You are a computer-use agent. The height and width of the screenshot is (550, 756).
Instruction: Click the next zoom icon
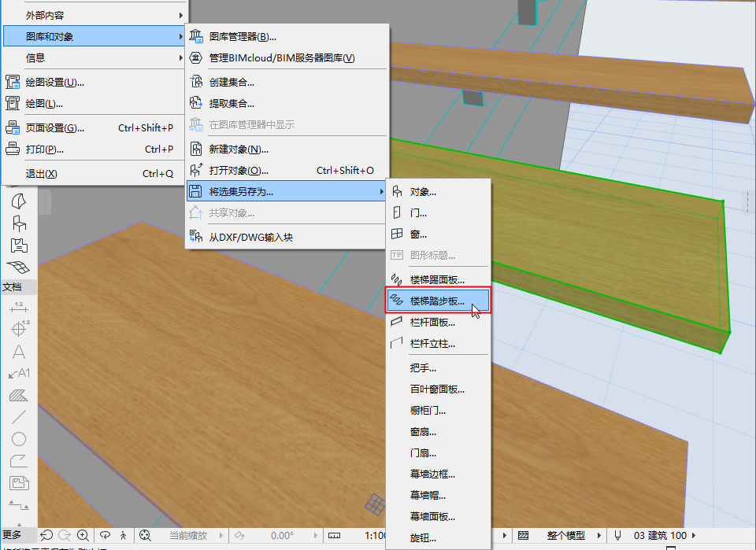[65, 535]
